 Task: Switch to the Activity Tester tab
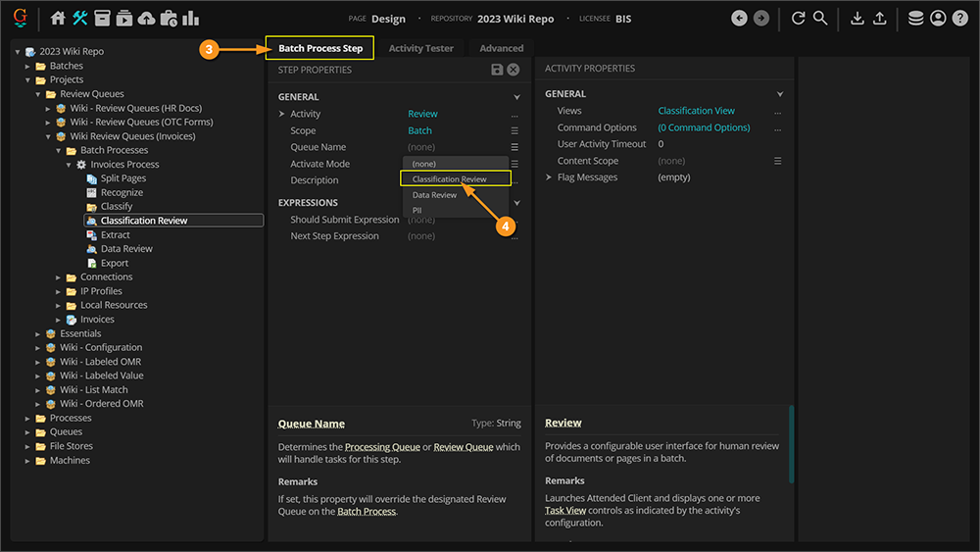coord(420,48)
